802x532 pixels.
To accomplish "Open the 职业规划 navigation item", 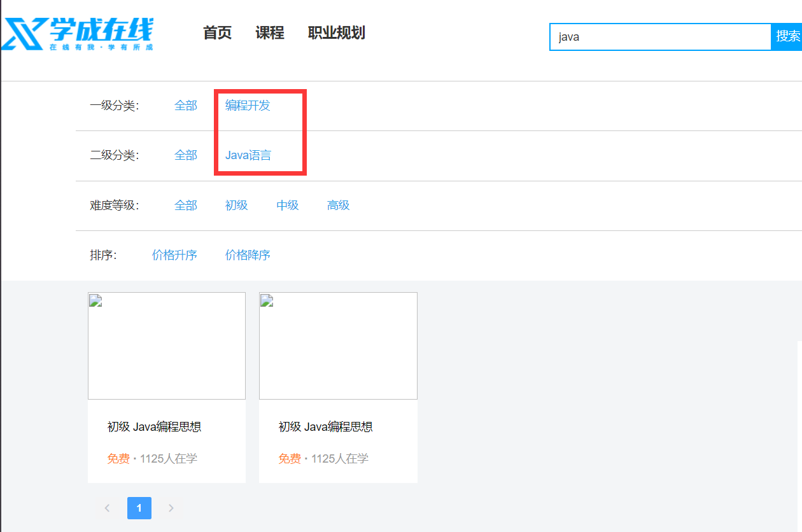I will coord(336,33).
